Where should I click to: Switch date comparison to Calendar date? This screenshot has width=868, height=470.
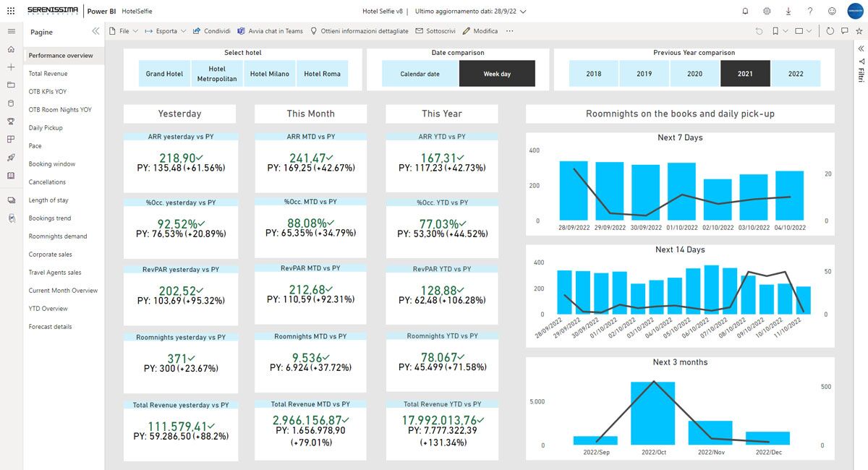point(420,74)
